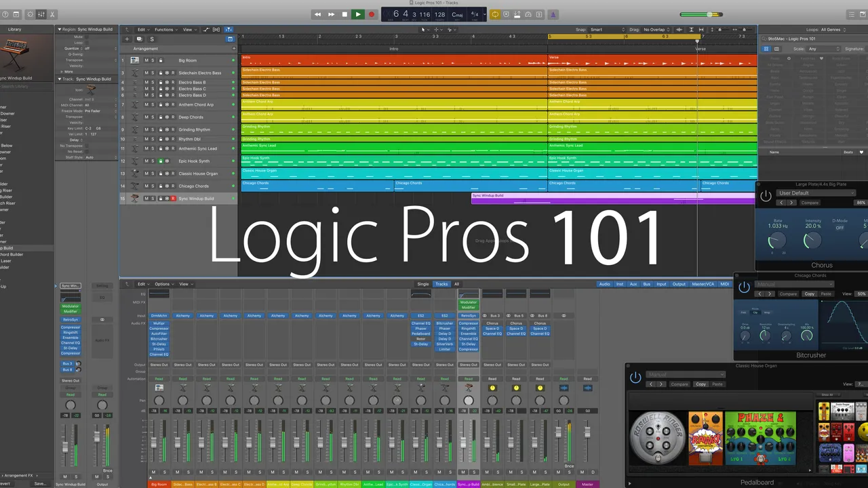
Task: Click the DrmMchn instrument slot in mixer
Action: 159,316
